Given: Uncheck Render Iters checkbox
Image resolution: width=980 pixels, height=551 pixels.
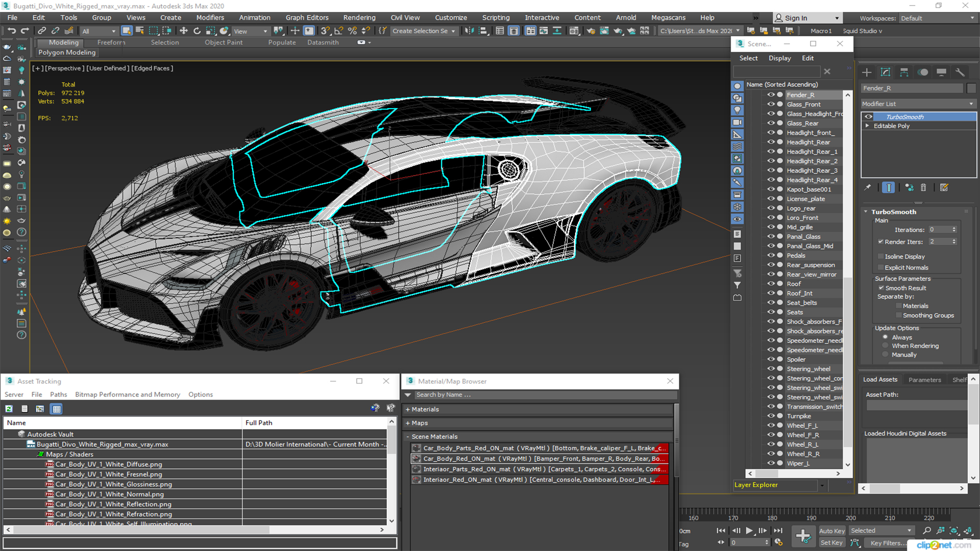Looking at the screenshot, I should (880, 242).
